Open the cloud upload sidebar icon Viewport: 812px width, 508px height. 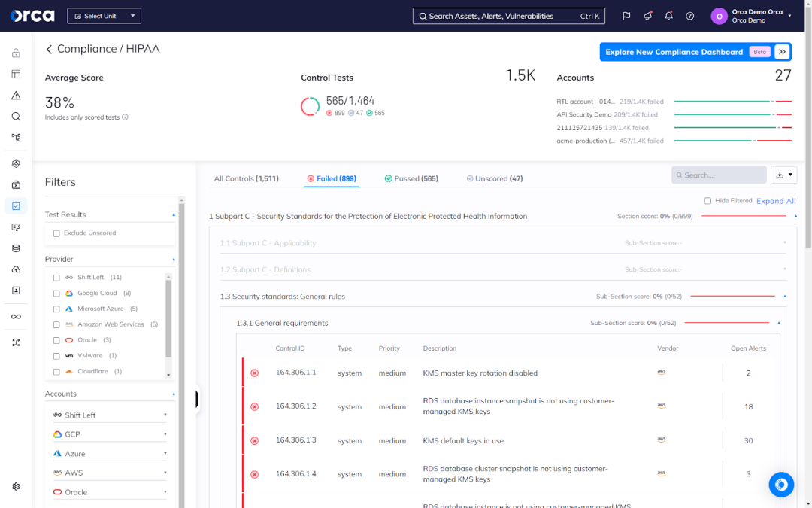click(x=16, y=269)
